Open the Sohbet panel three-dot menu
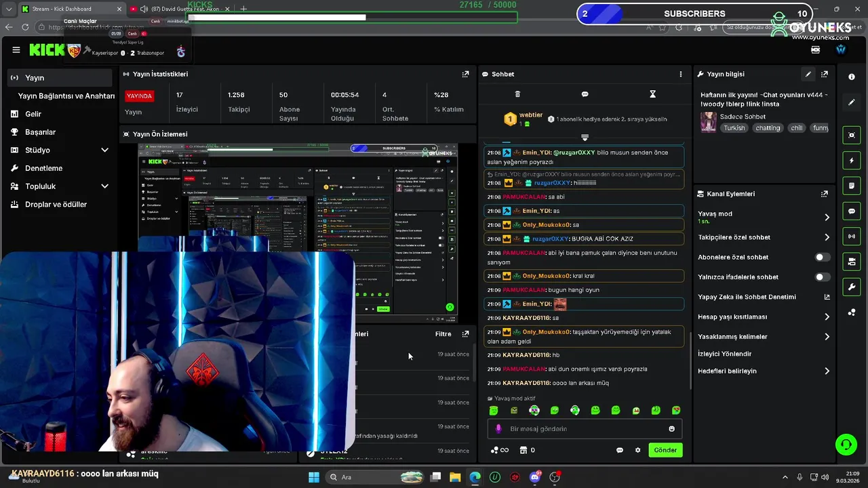Image resolution: width=868 pixels, height=488 pixels. pos(681,74)
